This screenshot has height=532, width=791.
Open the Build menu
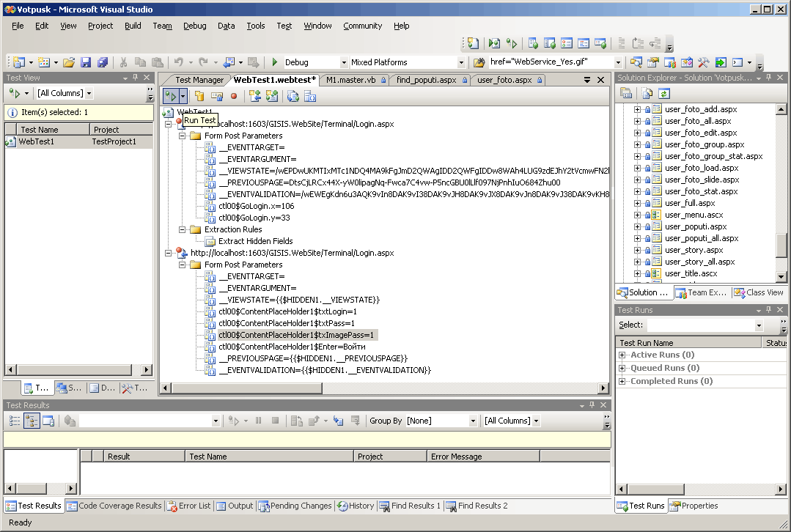click(133, 26)
